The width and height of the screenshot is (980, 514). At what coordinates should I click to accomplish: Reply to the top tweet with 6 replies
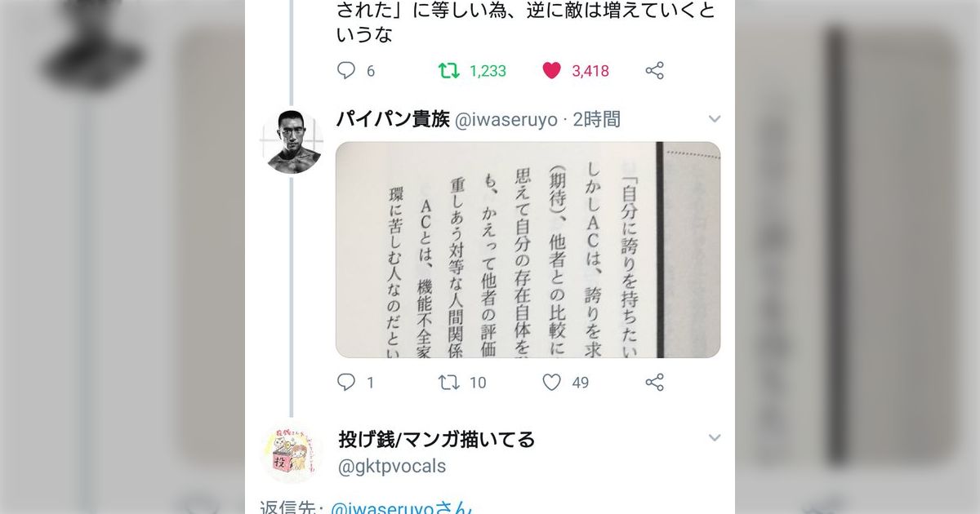click(x=347, y=71)
